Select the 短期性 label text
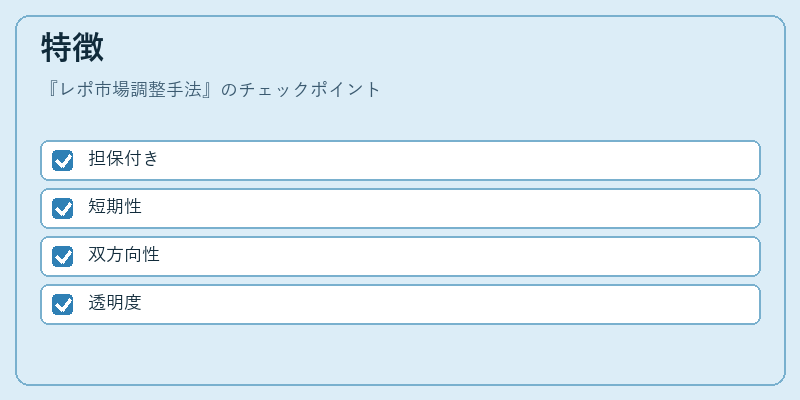This screenshot has width=800, height=400. click(x=115, y=207)
